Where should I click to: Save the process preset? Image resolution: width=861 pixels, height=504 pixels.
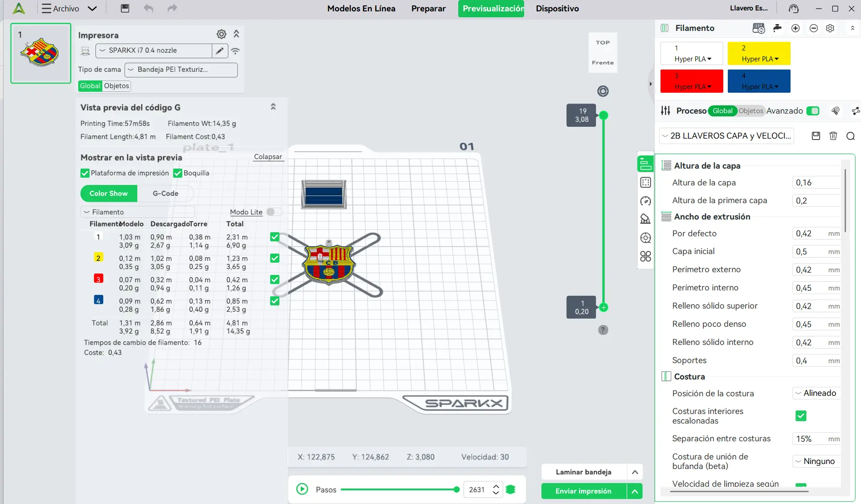tap(816, 136)
